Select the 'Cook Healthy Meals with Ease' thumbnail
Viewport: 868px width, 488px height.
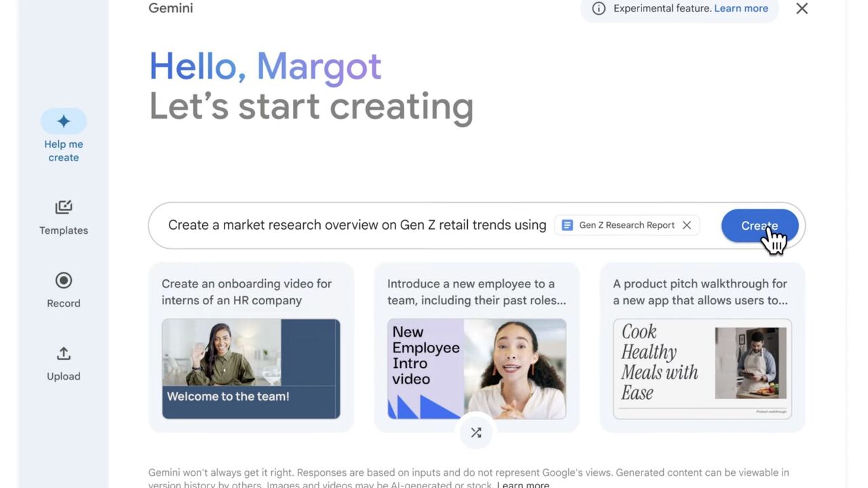pos(703,369)
